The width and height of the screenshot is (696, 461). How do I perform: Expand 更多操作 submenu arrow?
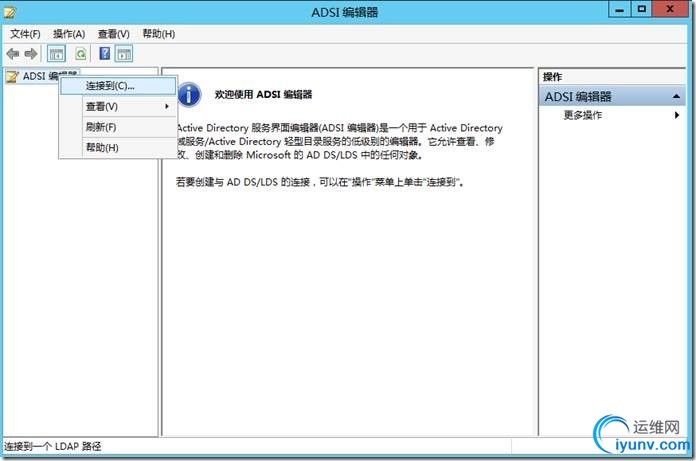click(677, 115)
